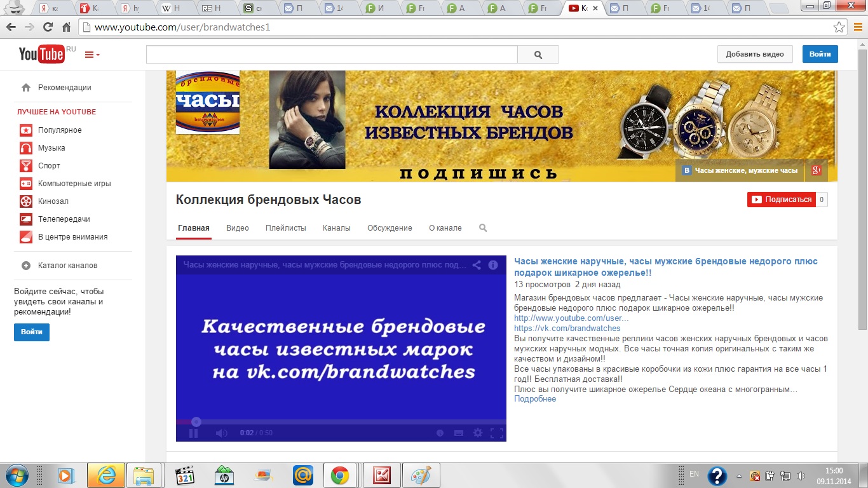Pause the video with the pause button
This screenshot has height=488, width=868.
click(x=193, y=433)
